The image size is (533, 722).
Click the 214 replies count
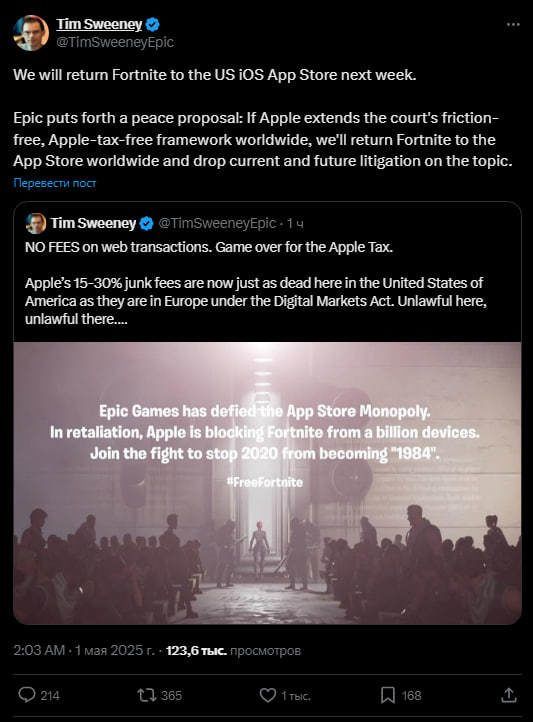50,695
